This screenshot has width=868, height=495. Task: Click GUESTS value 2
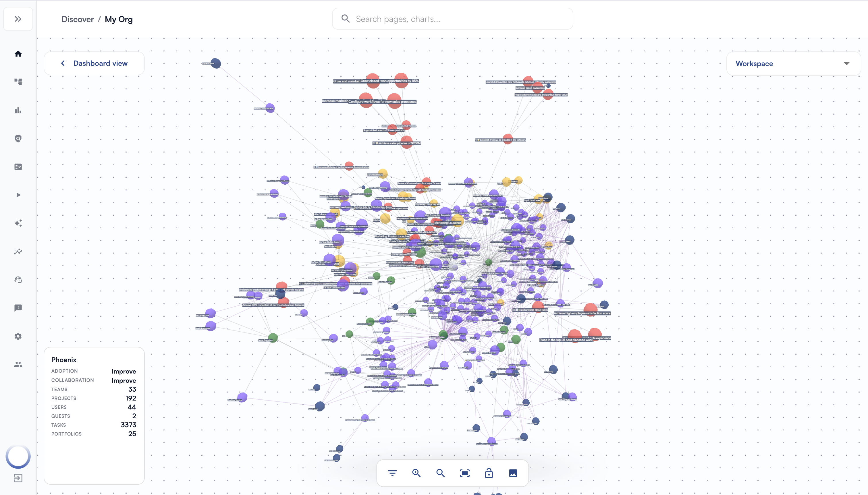[x=134, y=416]
